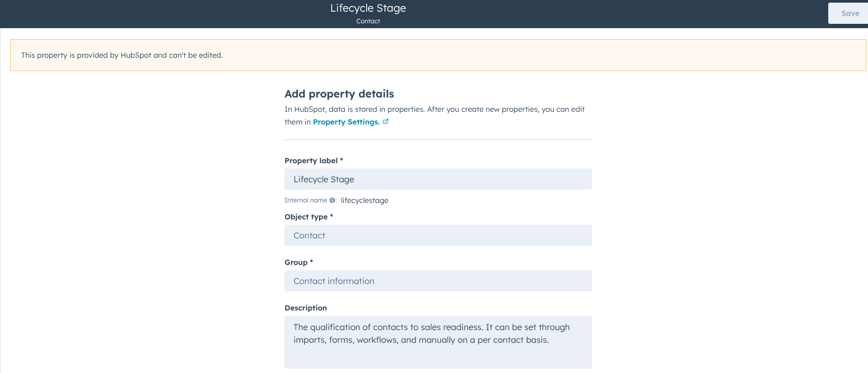
Task: Open the Property Settings link
Action: [346, 122]
